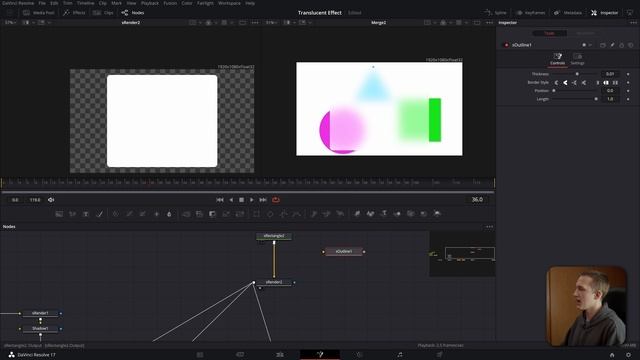Screen dimensions: 640x360
Task: Select the last Border Style cap option
Action: pyautogui.click(x=615, y=83)
